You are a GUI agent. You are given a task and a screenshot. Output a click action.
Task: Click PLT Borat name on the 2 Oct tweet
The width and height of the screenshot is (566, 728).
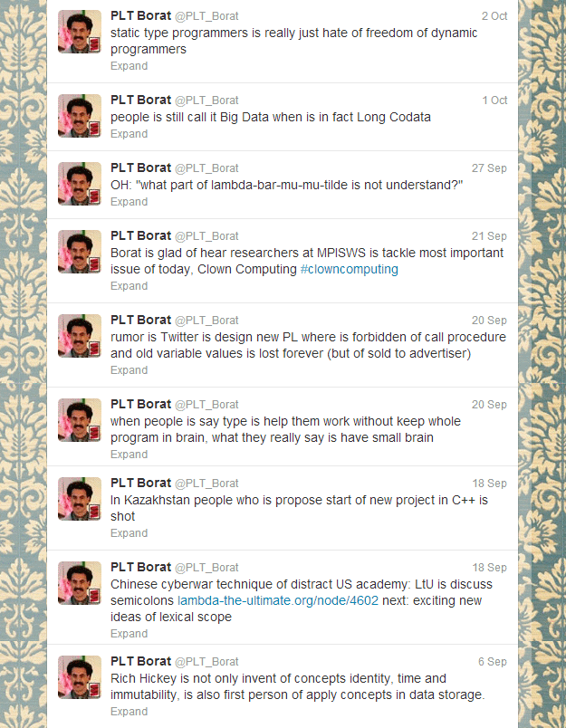140,15
